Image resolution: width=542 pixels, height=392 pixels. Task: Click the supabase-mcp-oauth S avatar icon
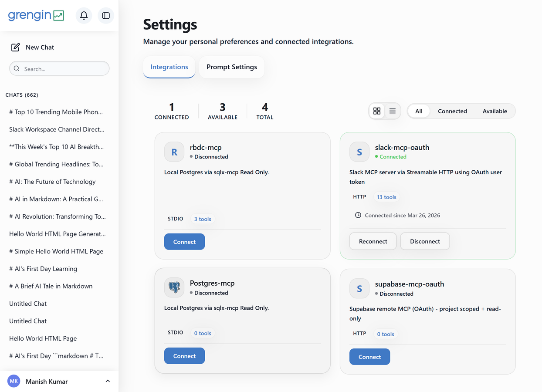359,289
